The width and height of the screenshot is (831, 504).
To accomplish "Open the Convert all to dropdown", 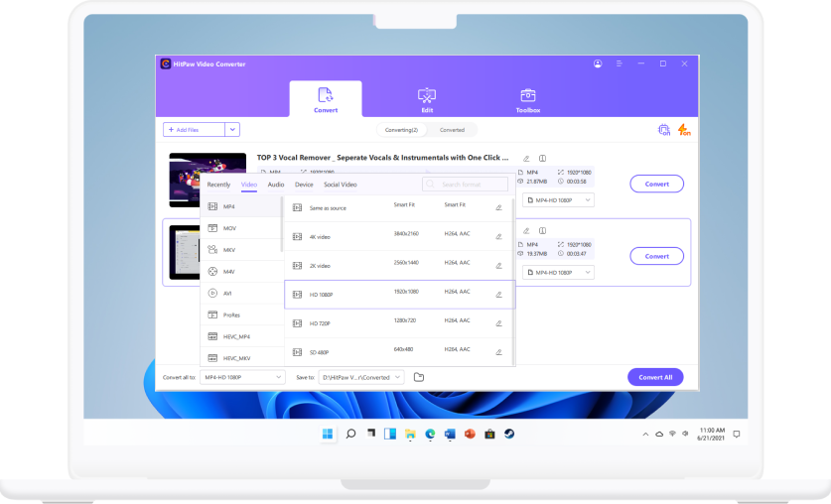I will point(242,377).
